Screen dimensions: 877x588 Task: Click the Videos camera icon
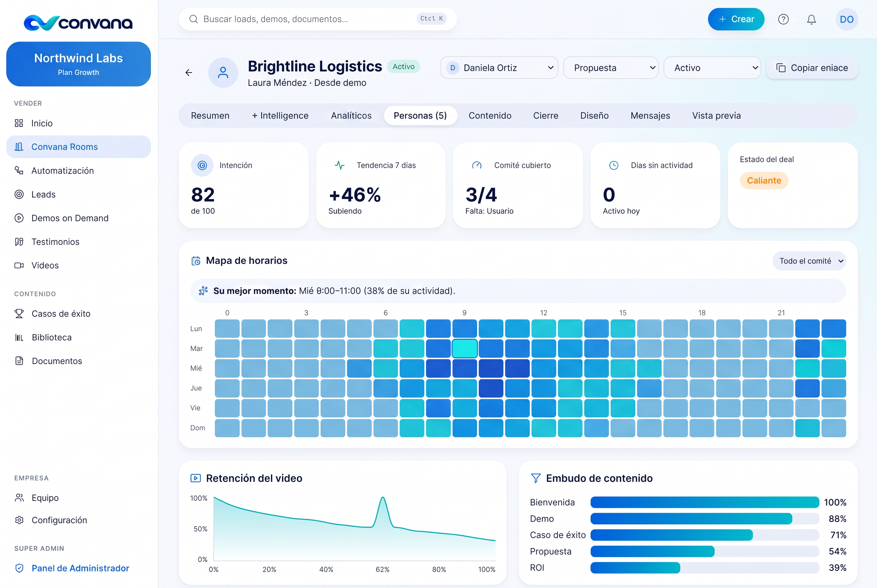[x=19, y=265]
